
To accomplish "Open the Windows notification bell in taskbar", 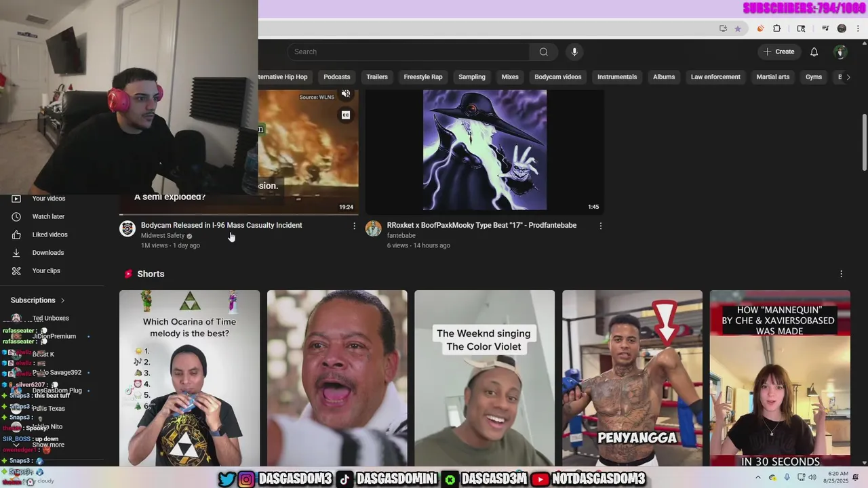I will pos(856,479).
